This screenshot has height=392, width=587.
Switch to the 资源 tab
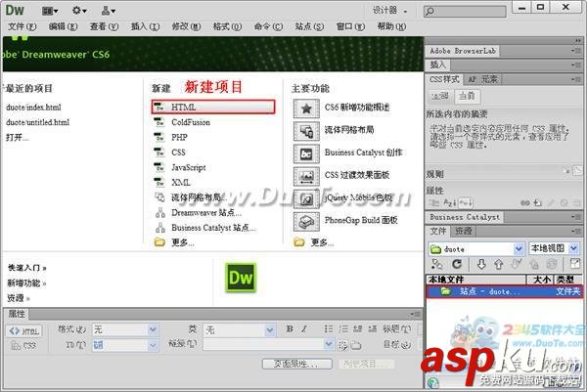coord(463,231)
